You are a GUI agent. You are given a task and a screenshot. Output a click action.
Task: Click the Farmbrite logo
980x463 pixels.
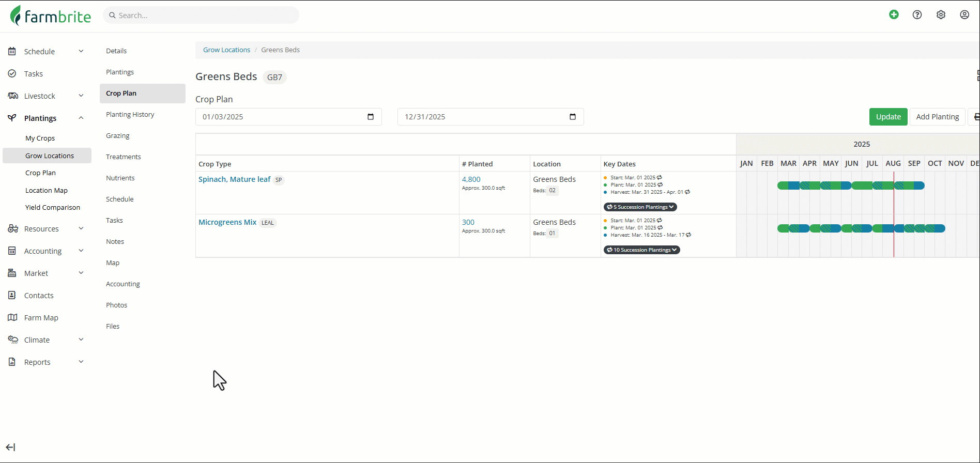click(51, 16)
